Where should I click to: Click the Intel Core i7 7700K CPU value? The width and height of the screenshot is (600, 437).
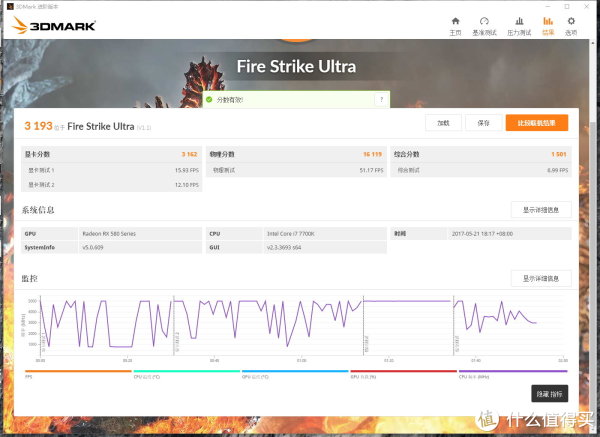[290, 233]
